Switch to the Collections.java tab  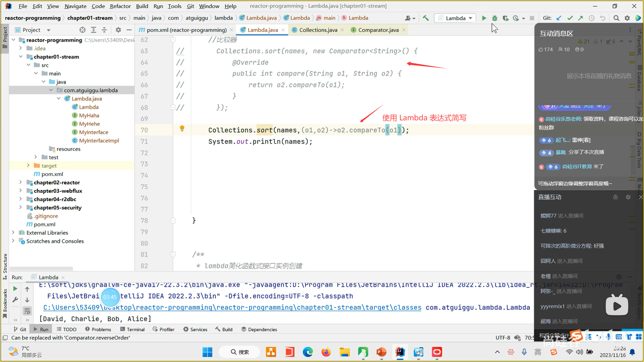(x=318, y=30)
